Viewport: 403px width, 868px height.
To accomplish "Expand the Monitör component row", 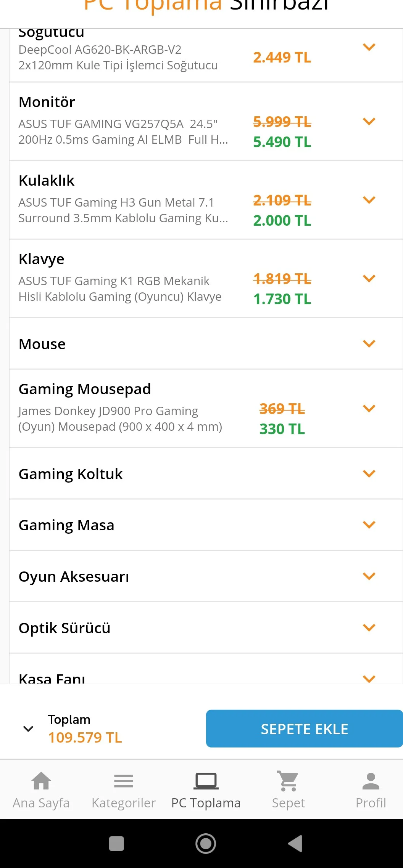I will pos(369,122).
